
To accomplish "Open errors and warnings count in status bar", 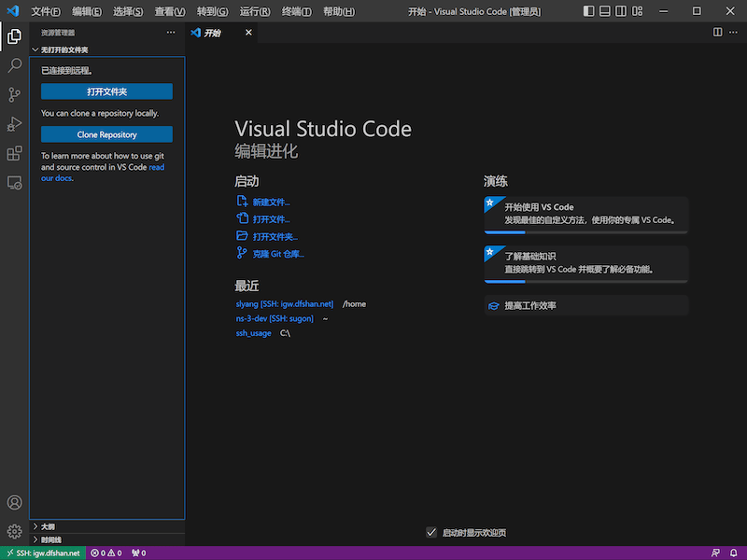I will click(106, 553).
